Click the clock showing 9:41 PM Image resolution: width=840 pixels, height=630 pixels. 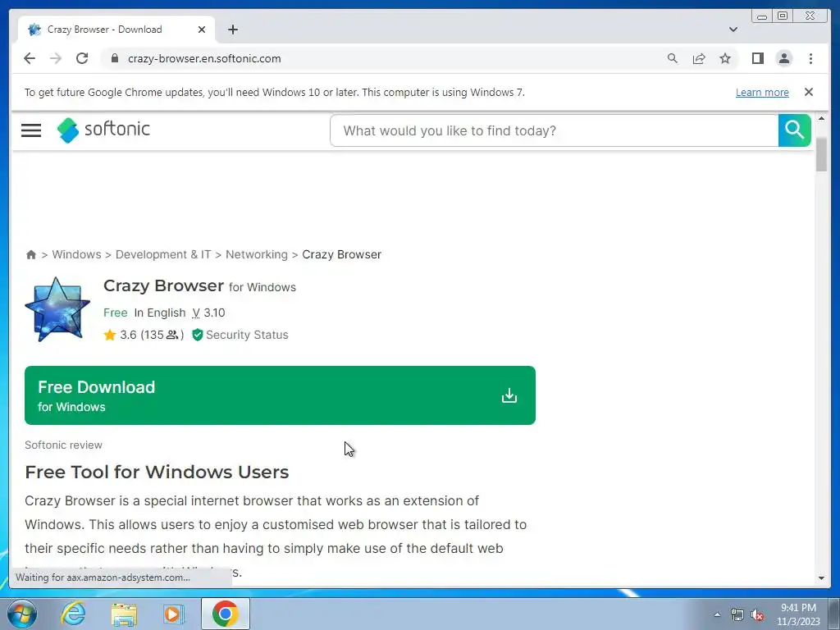click(798, 608)
